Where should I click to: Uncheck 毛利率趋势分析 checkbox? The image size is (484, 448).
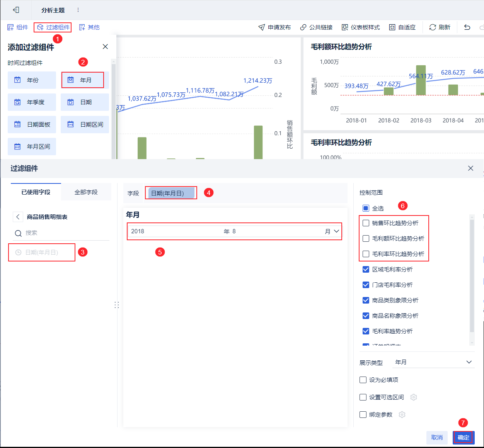tap(366, 331)
